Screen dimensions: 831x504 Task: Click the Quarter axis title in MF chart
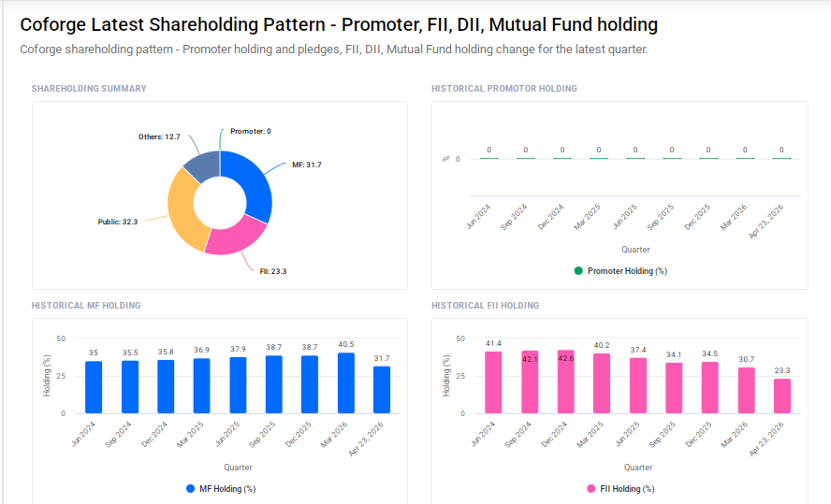point(238,468)
